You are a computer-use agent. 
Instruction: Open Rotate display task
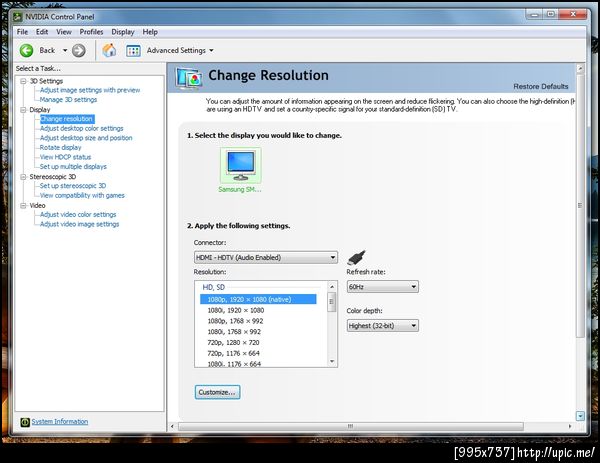60,147
